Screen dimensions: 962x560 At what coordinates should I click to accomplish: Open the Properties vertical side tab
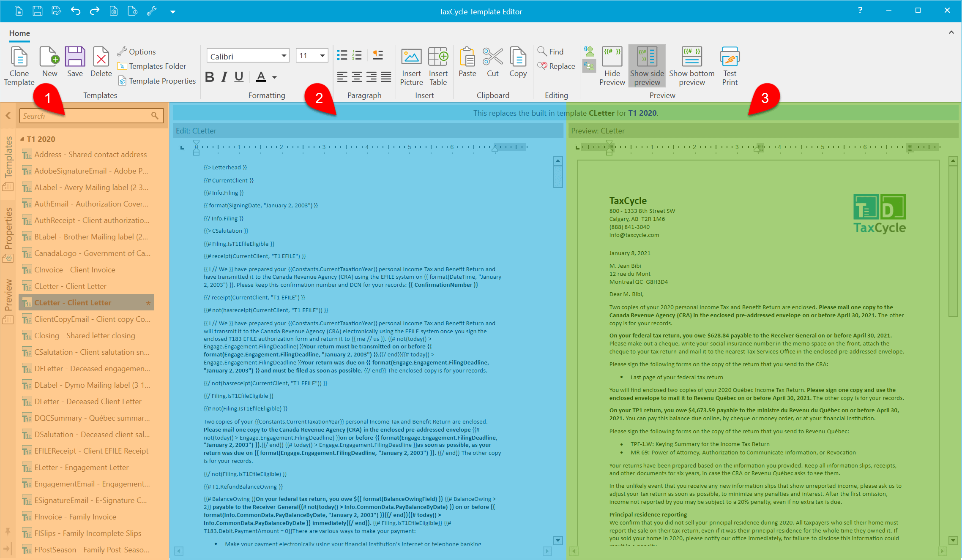[x=8, y=234]
